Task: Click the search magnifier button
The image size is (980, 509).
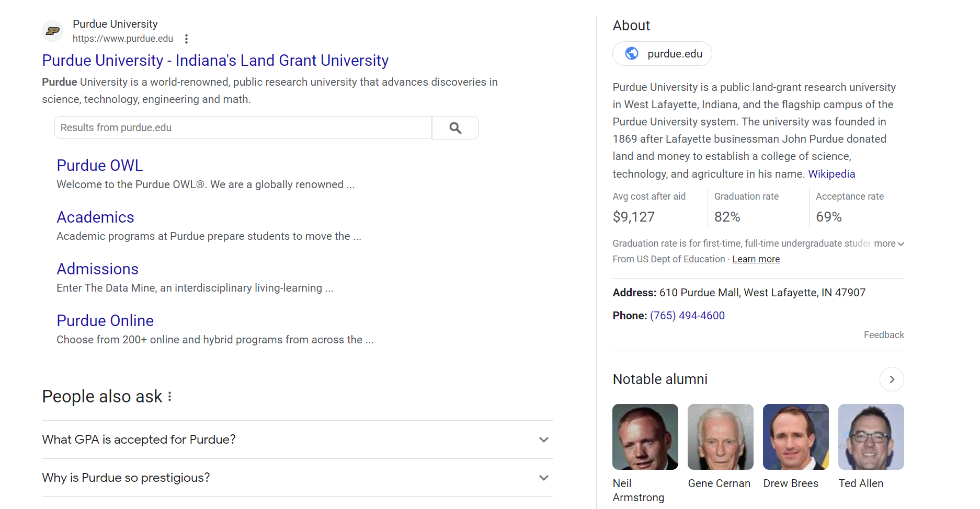Action: 455,127
